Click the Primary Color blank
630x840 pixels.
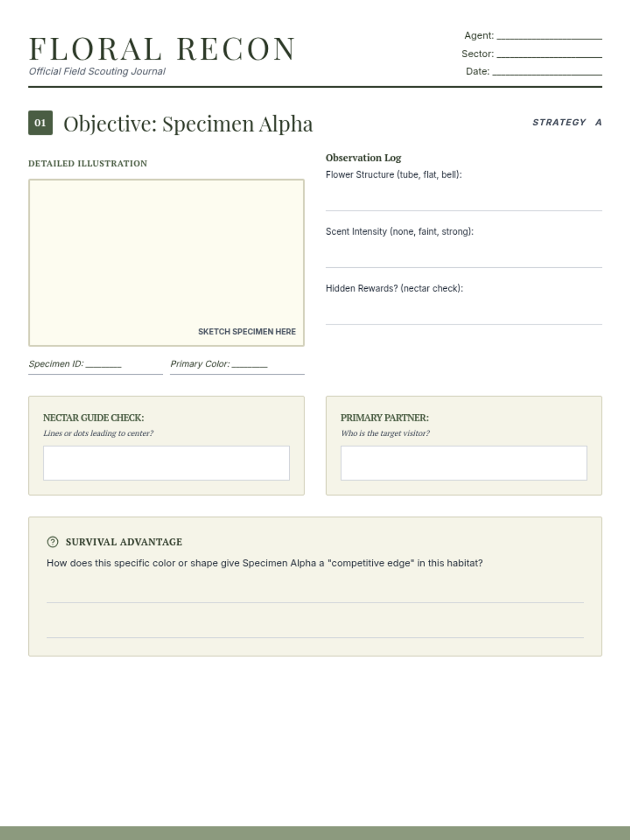pos(249,364)
